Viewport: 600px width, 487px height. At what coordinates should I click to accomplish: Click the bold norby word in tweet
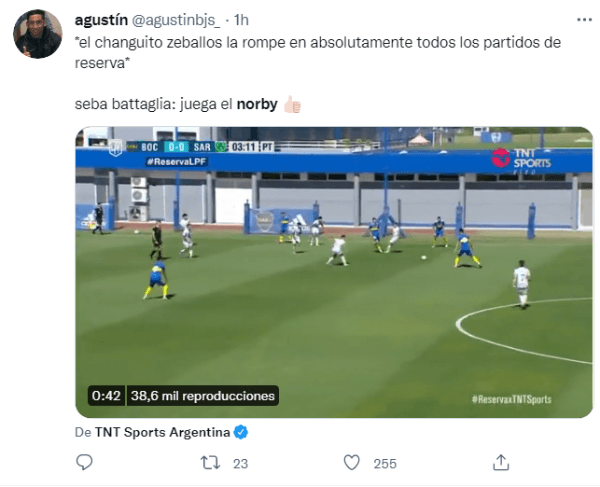pos(257,104)
